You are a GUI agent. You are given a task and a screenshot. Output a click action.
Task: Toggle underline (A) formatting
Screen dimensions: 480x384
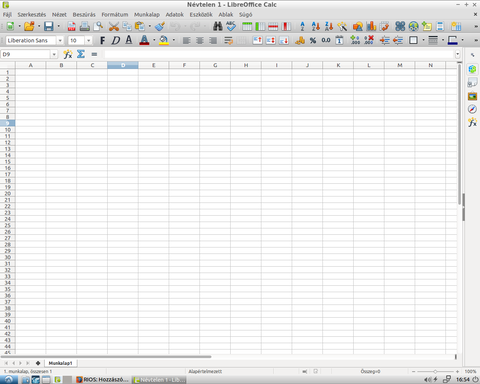[x=129, y=40]
